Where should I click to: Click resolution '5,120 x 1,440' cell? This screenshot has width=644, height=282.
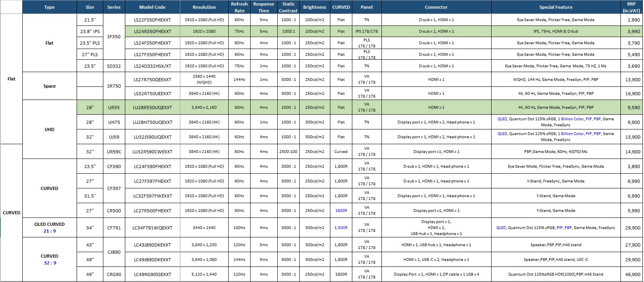point(204,274)
